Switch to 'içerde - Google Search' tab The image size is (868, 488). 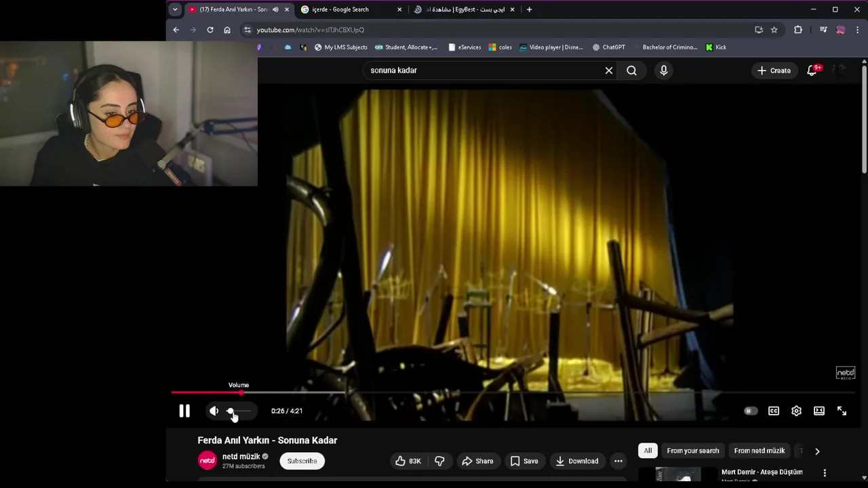tap(351, 9)
